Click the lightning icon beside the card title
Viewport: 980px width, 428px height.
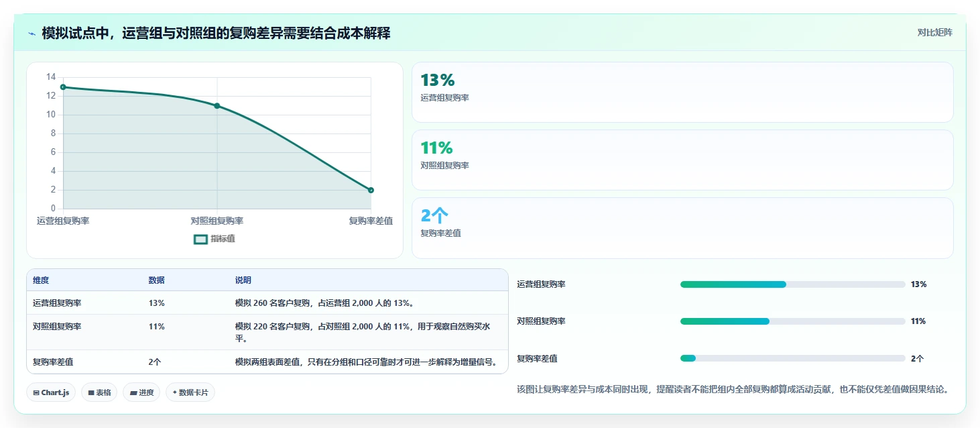[32, 33]
